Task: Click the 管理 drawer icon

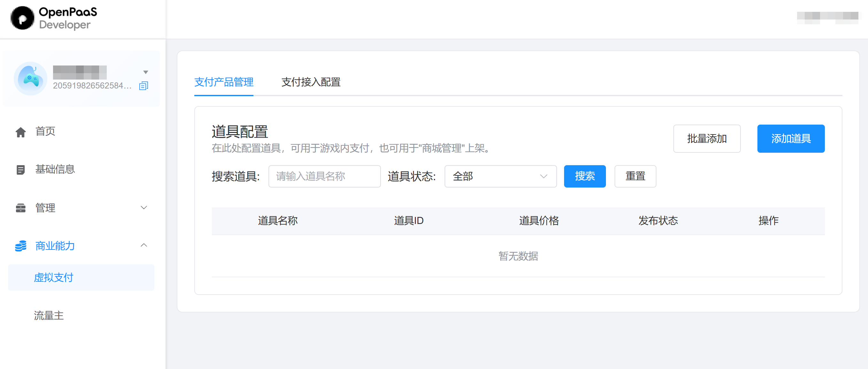Action: point(20,208)
